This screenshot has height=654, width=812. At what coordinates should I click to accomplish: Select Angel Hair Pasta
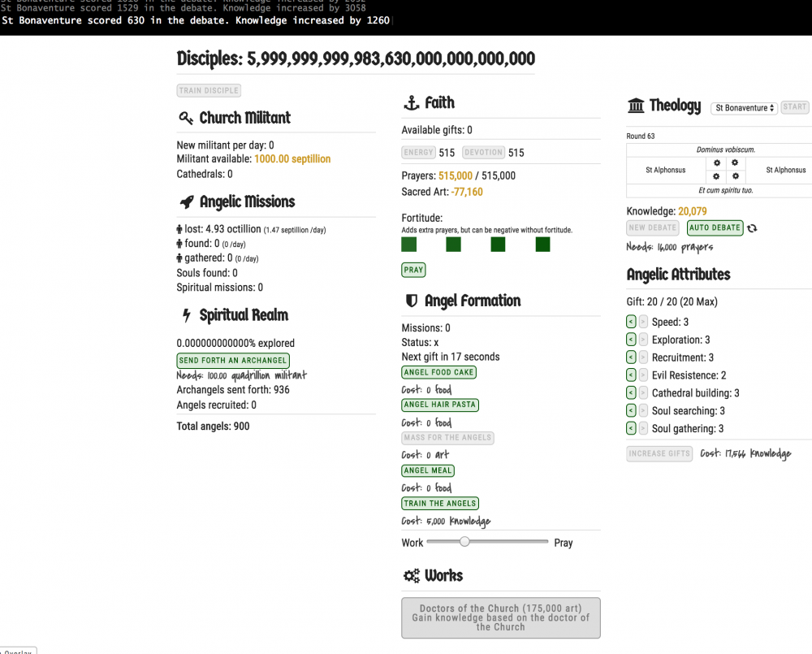coord(439,405)
